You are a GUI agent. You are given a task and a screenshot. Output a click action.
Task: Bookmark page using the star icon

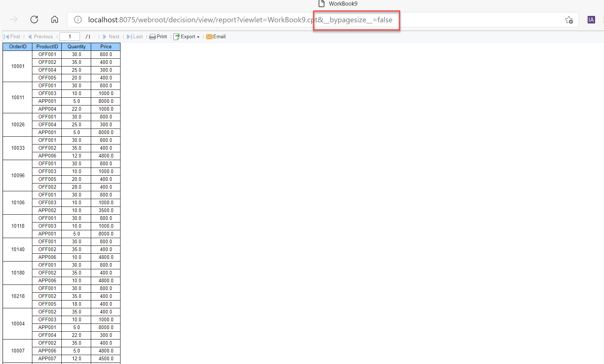pyautogui.click(x=569, y=20)
